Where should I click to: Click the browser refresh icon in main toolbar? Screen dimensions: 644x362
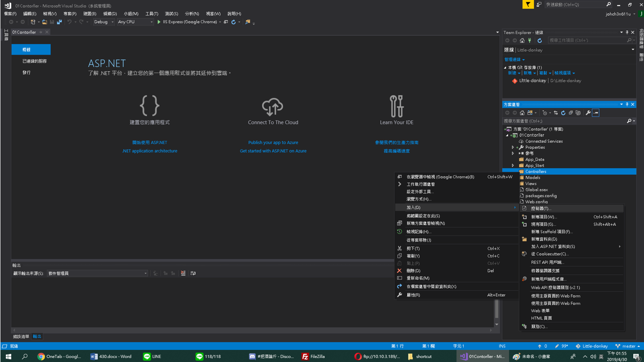[234, 22]
